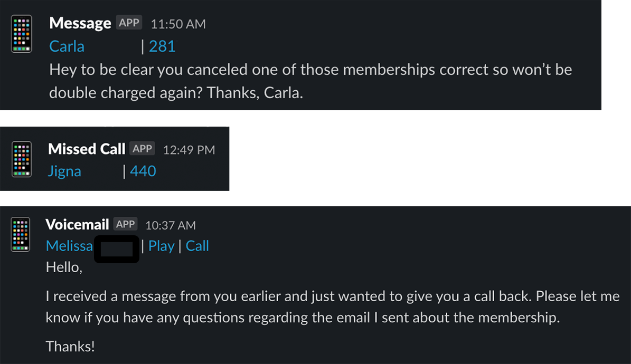The image size is (631, 364).
Task: Click the phone avatar icon on Voicemail post
Action: 21,234
